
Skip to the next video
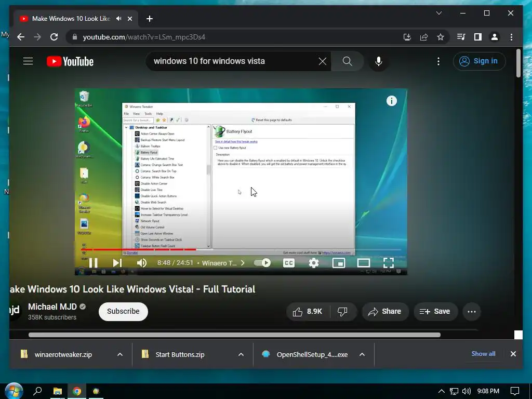tap(117, 262)
